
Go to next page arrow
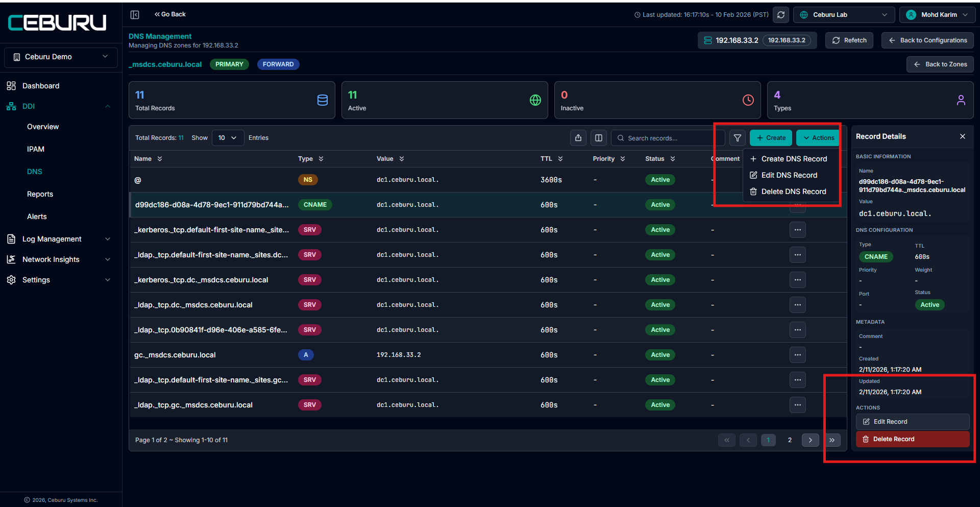pyautogui.click(x=811, y=440)
